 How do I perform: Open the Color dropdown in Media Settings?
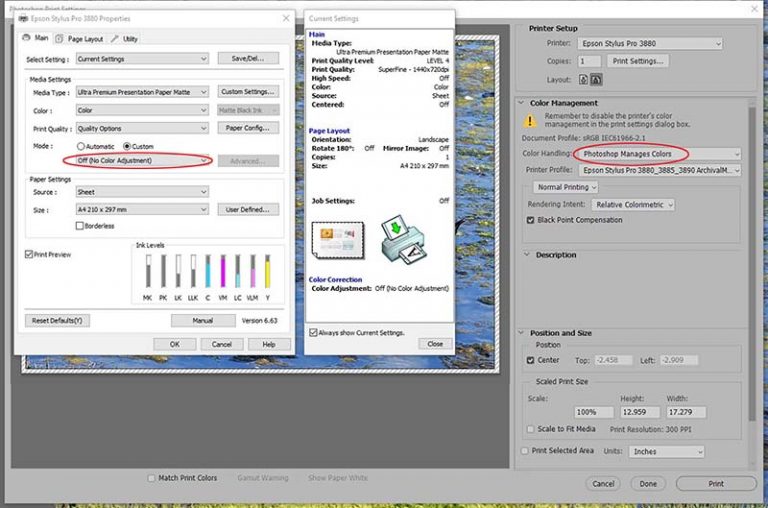coord(142,110)
